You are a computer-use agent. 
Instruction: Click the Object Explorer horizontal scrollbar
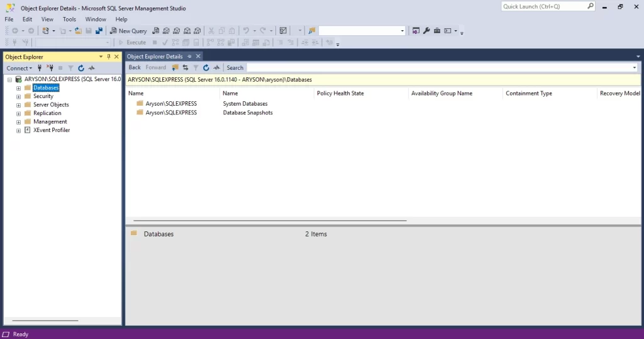[x=45, y=321]
